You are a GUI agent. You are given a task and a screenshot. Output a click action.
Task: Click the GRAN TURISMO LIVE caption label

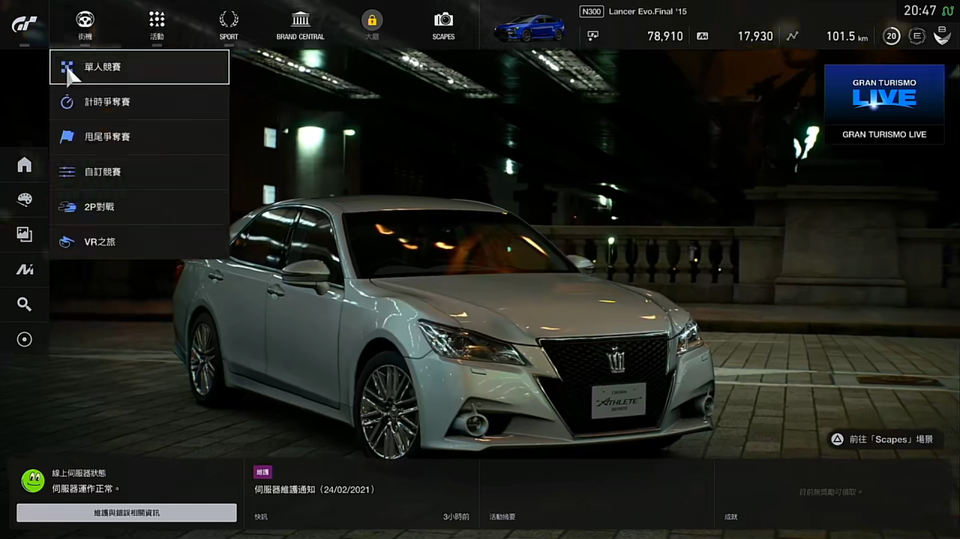pos(884,134)
